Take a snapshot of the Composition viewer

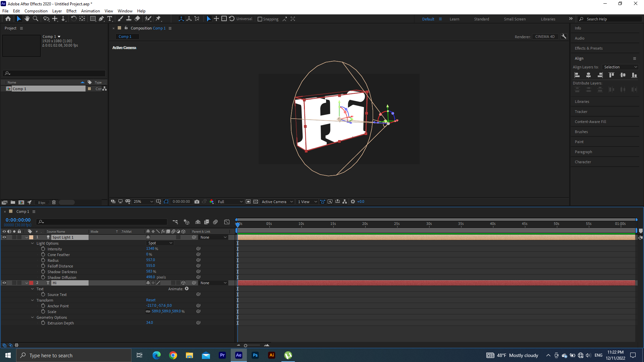coord(197,201)
